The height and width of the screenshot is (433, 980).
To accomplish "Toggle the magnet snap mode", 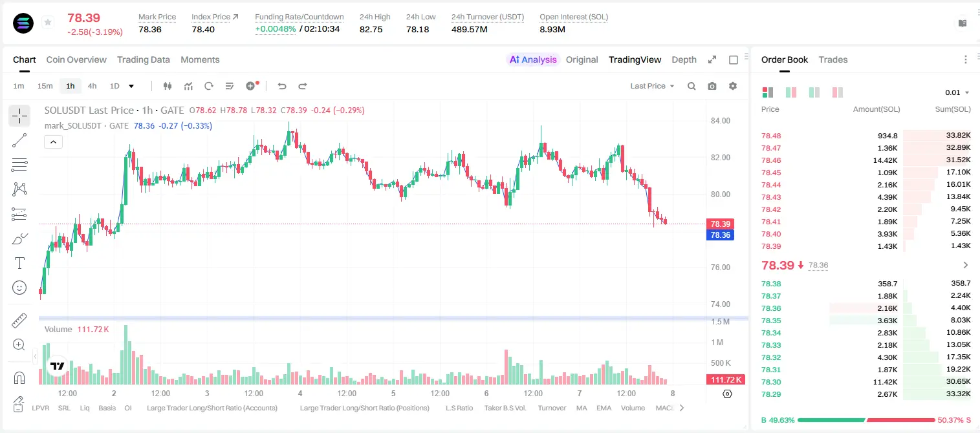I will click(19, 378).
